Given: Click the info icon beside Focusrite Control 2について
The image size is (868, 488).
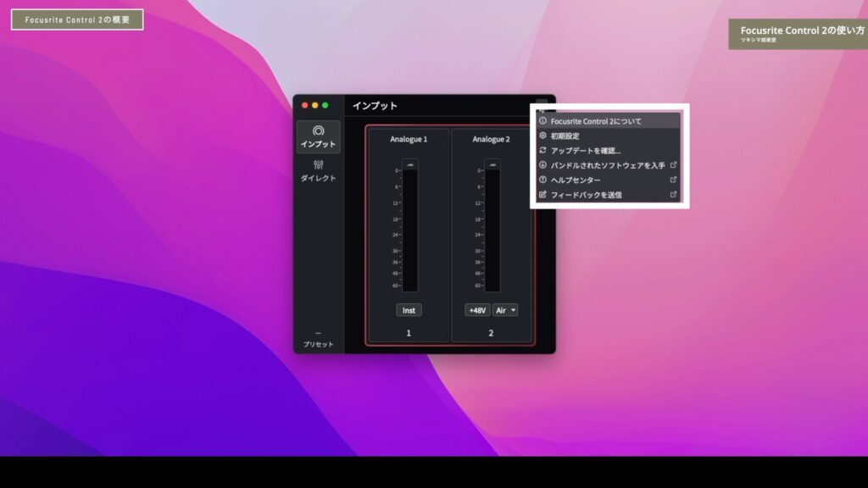Looking at the screenshot, I should coord(542,121).
